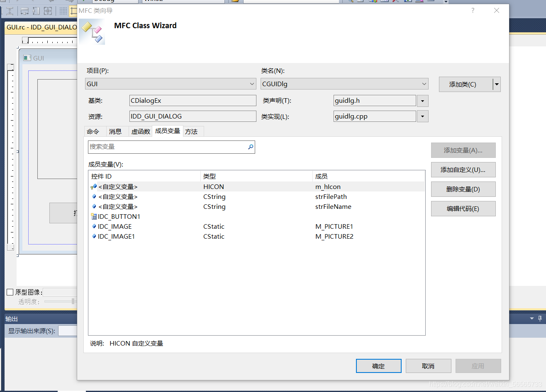Click the pin icon of the 输出 panel
Image resolution: width=546 pixels, height=392 pixels.
[x=540, y=319]
